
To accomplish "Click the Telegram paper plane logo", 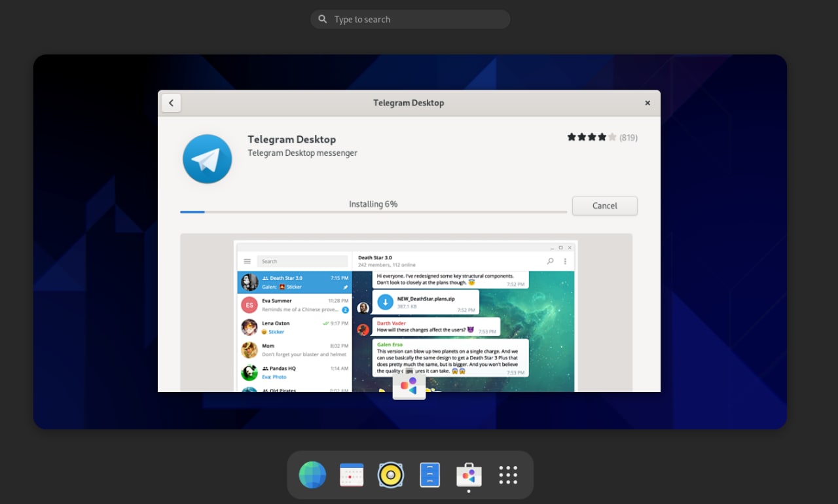I will (208, 159).
